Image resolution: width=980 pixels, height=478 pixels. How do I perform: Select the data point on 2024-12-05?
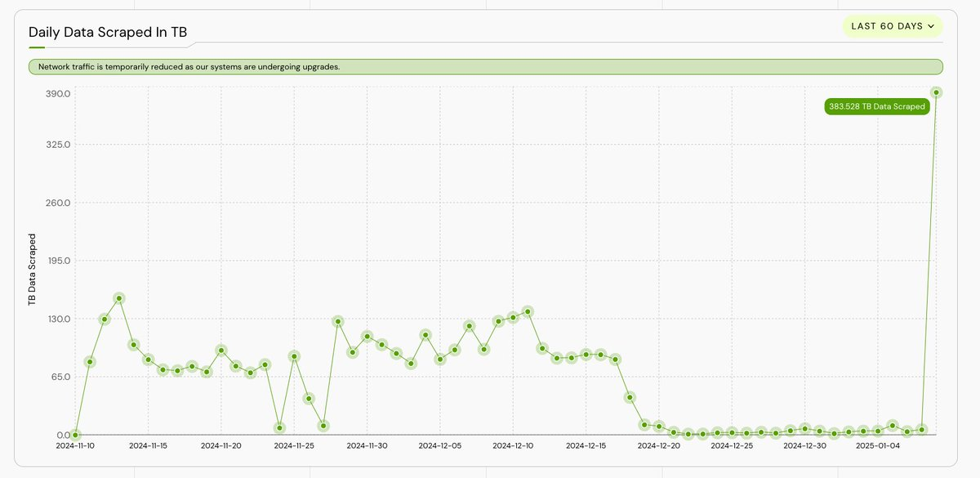click(x=440, y=360)
